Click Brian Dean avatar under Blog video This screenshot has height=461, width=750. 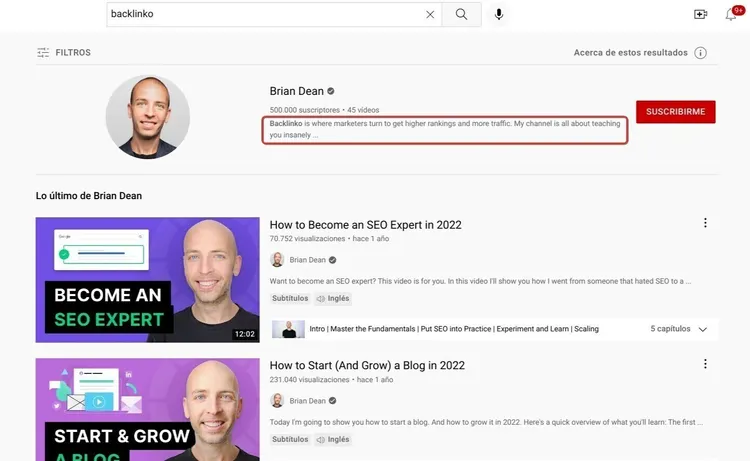pyautogui.click(x=277, y=401)
